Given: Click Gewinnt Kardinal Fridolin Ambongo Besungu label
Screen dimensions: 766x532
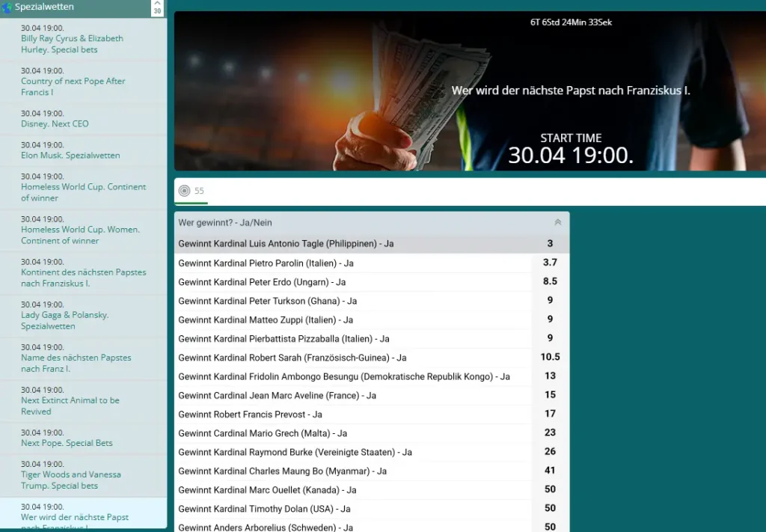Looking at the screenshot, I should coord(344,376).
